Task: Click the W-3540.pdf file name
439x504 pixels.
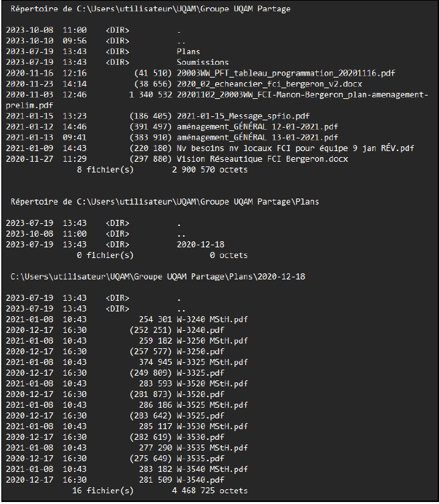Action: tap(200, 479)
